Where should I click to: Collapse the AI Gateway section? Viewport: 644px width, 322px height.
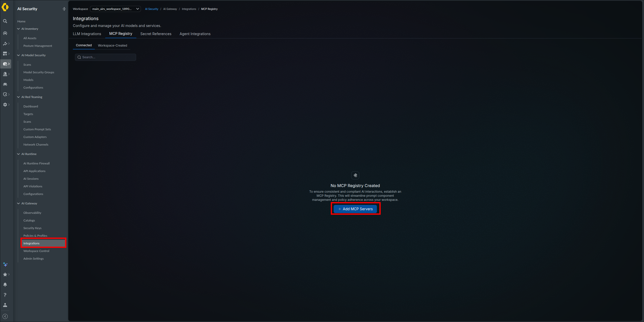[18, 204]
